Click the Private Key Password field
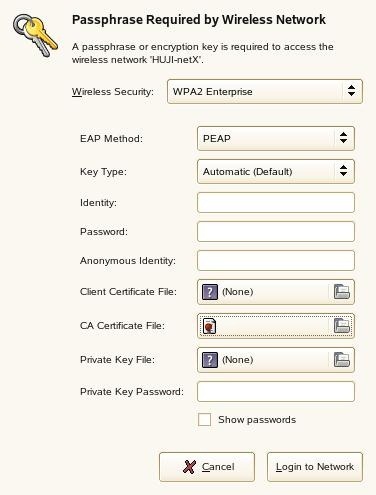Viewport: 376px width, 495px height. 276,391
